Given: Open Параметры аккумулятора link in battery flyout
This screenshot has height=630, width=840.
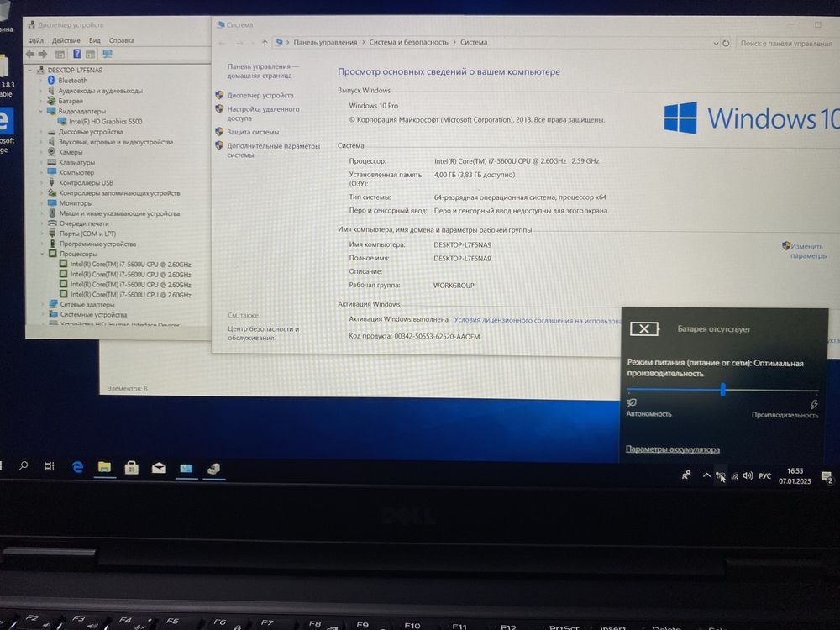Looking at the screenshot, I should (x=672, y=449).
